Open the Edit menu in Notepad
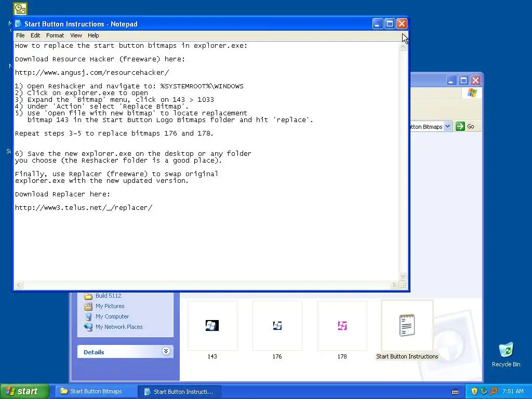 [x=35, y=35]
